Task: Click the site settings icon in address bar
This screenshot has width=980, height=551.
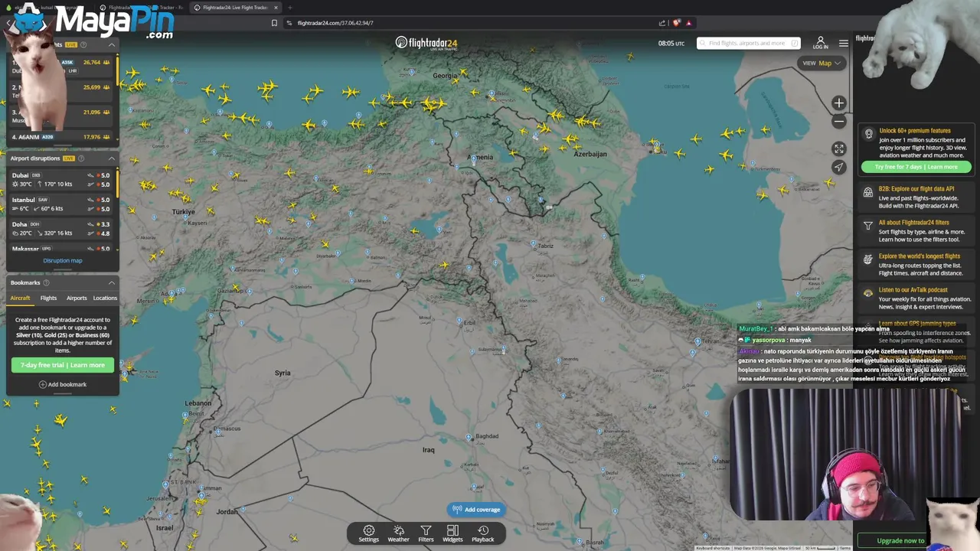Action: (289, 23)
